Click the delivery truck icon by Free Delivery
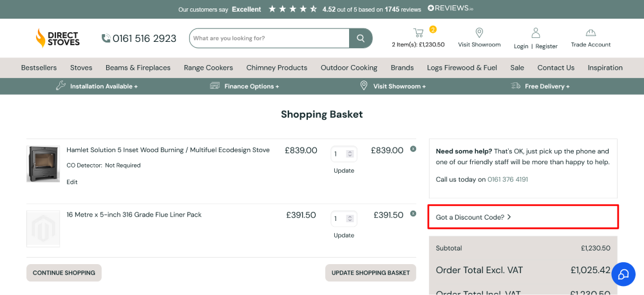 pyautogui.click(x=515, y=86)
